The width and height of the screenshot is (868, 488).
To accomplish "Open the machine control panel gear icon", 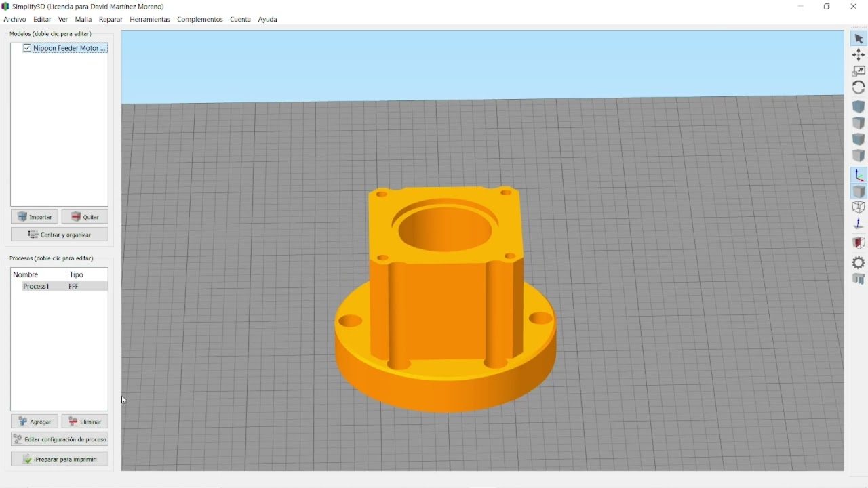I will coord(859,263).
